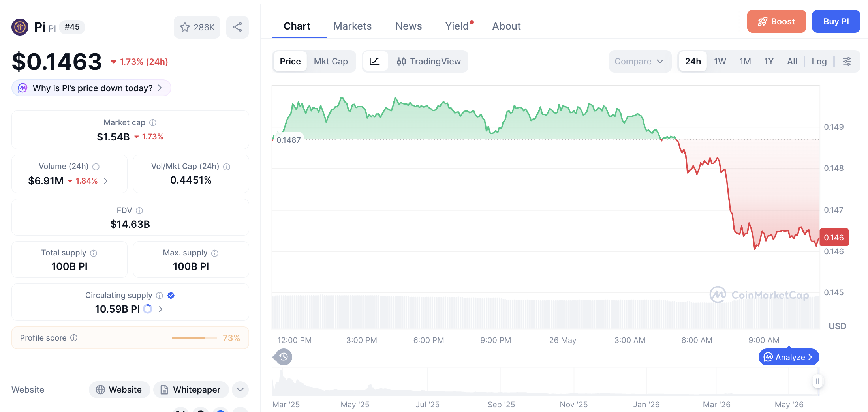
Task: Toggle Log scale on chart
Action: point(819,61)
